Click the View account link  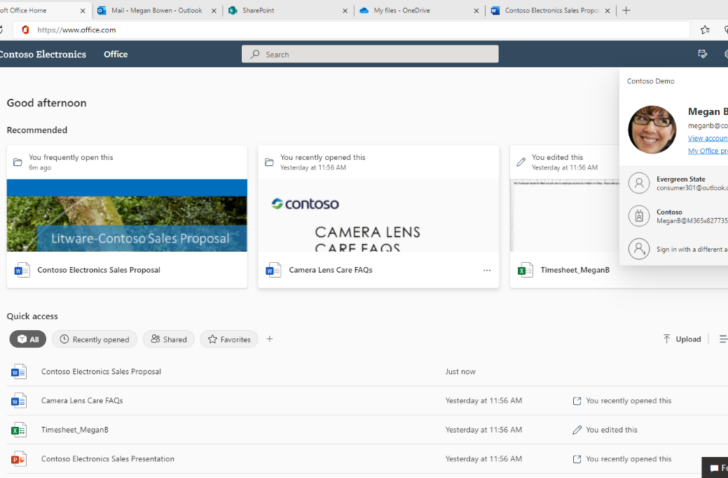(x=708, y=138)
